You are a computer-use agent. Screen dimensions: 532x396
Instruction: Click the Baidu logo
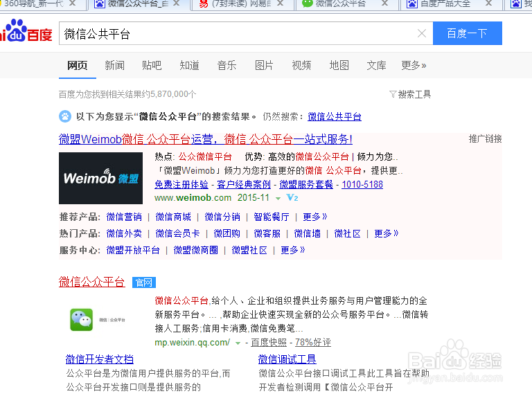[26, 32]
